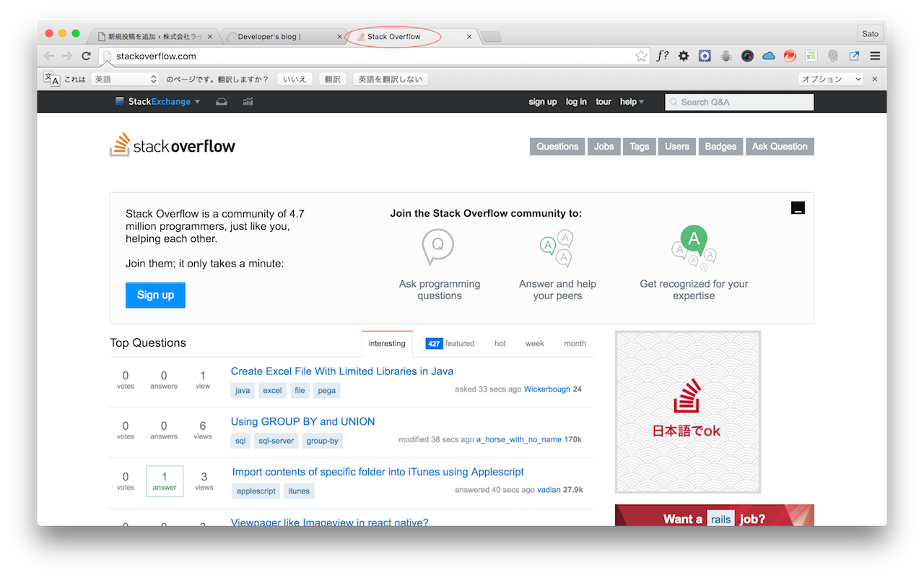The height and width of the screenshot is (578, 924).
Task: Click the translate icon in the translation bar
Action: click(51, 79)
